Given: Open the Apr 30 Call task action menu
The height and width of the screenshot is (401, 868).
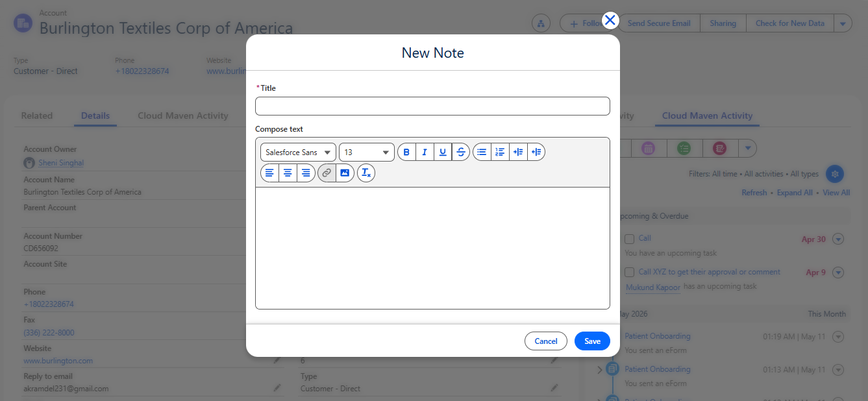Looking at the screenshot, I should click(838, 239).
